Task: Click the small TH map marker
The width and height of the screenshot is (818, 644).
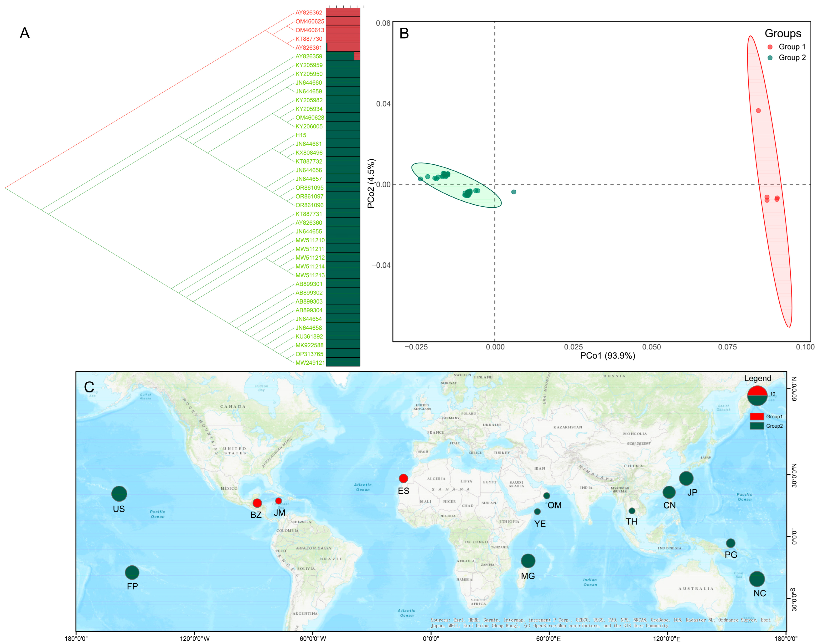Action: [632, 511]
